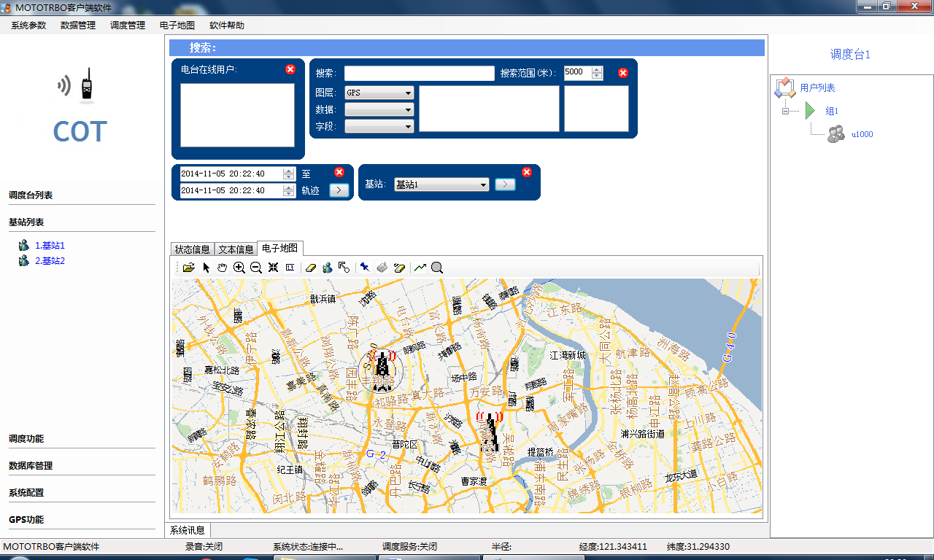Select the 系统讯息 tab at bottom
934x560 pixels.
tap(188, 530)
